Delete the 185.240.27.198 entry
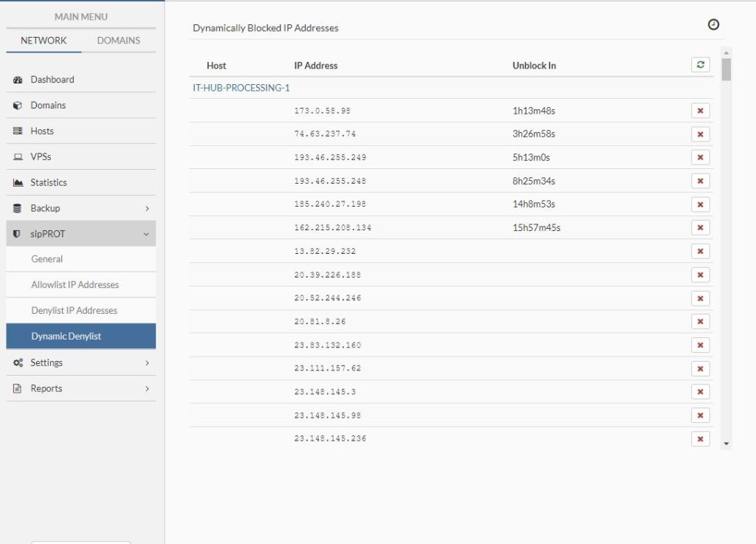756x544 pixels. 700,204
